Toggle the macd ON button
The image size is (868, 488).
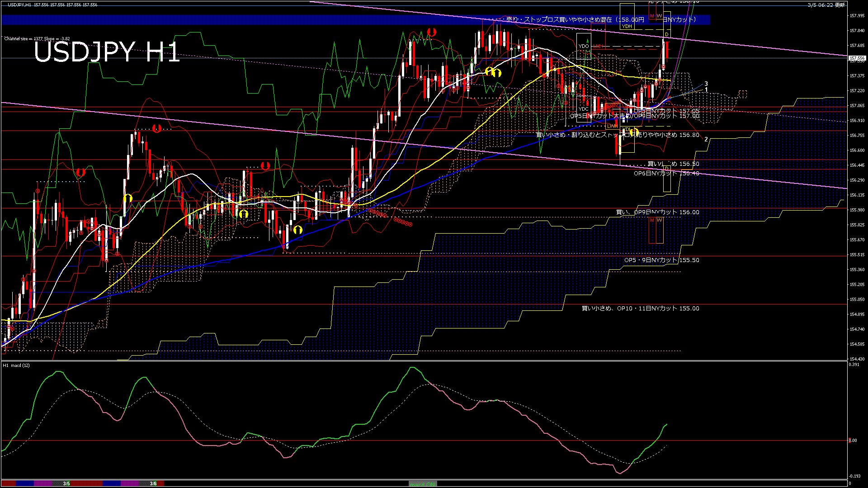click(x=423, y=484)
